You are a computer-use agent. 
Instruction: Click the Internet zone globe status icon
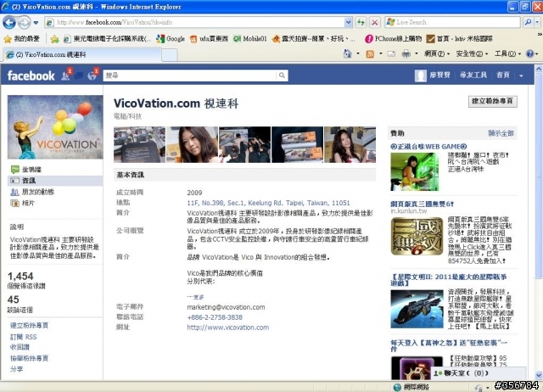click(x=398, y=387)
